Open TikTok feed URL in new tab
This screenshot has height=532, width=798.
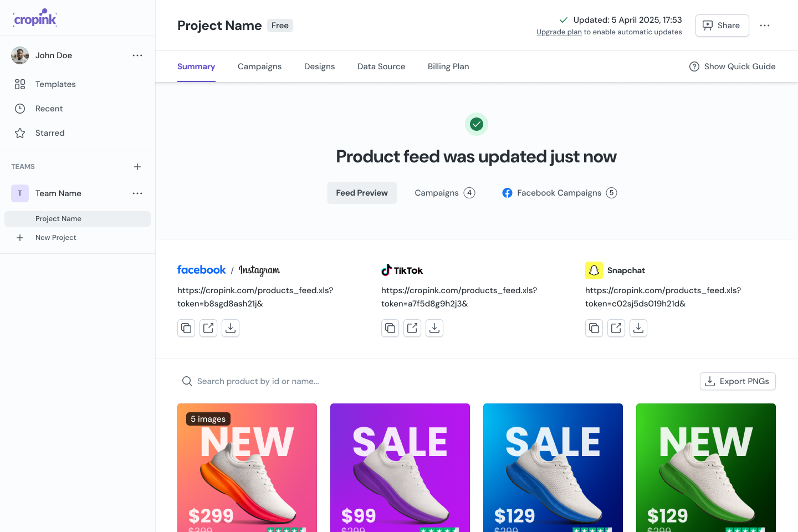tap(412, 328)
